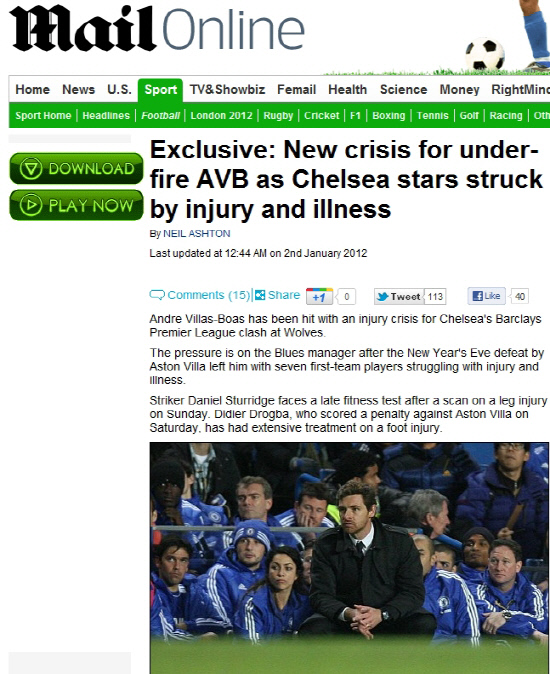The height and width of the screenshot is (674, 550).
Task: Select London 2012 in sport navigation
Action: click(221, 116)
